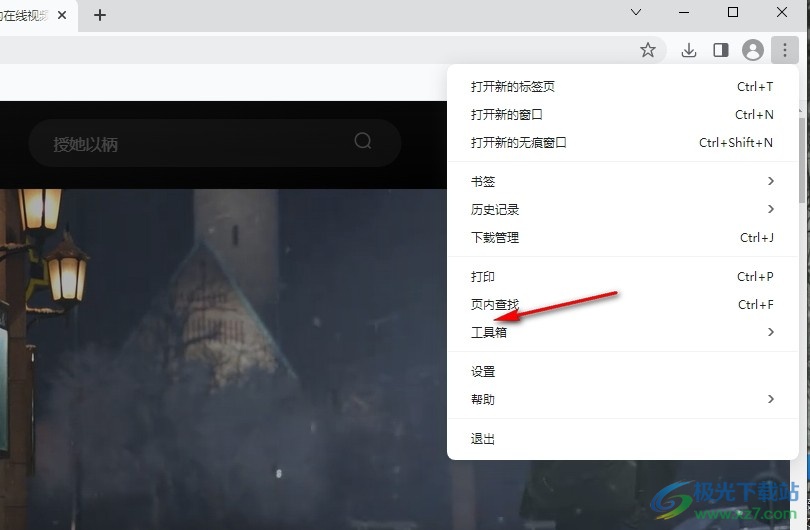The width and height of the screenshot is (810, 530).
Task: Toggle the side panel icon
Action: [721, 50]
